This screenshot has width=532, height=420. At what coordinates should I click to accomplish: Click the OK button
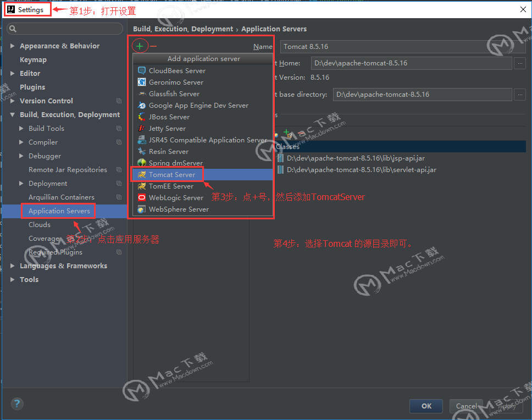[426, 406]
